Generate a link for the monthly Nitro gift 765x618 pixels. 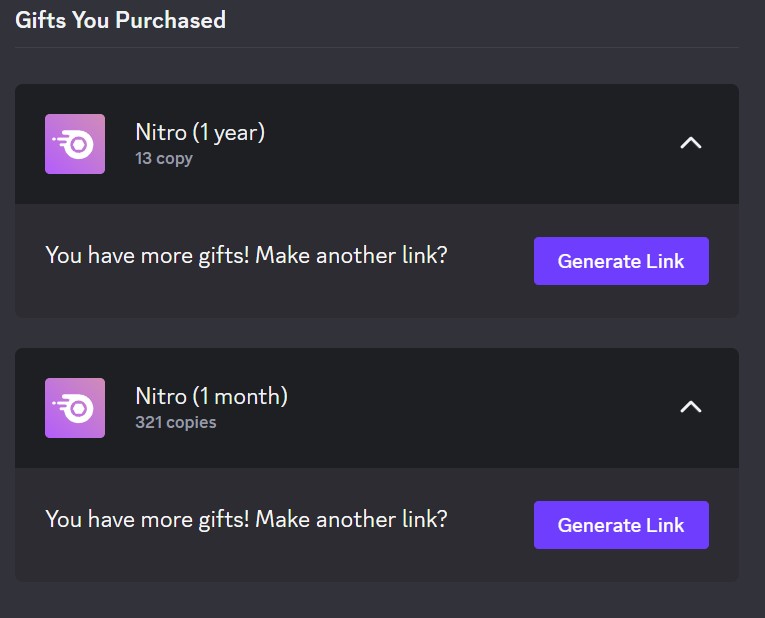(x=621, y=525)
